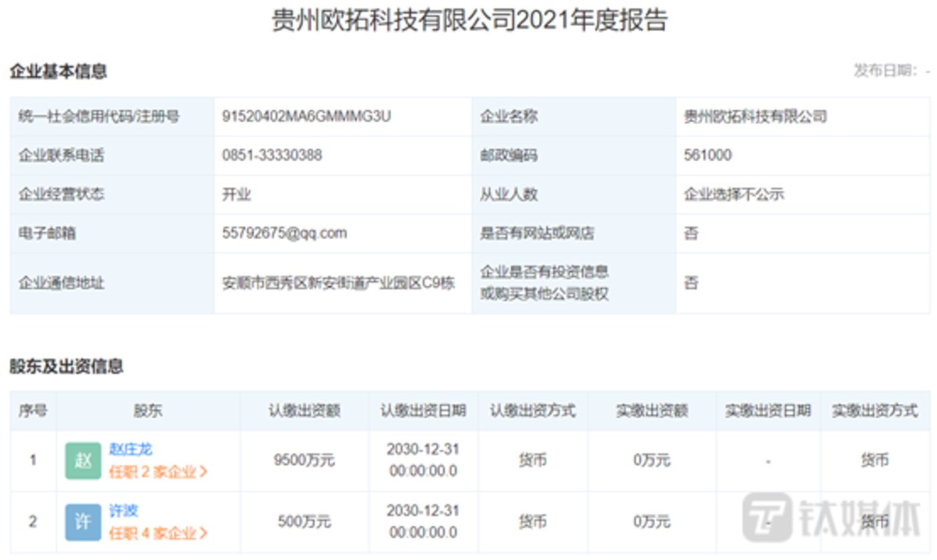The image size is (937, 560).
Task: Click 企业选择不公示 employee count value
Action: click(733, 194)
